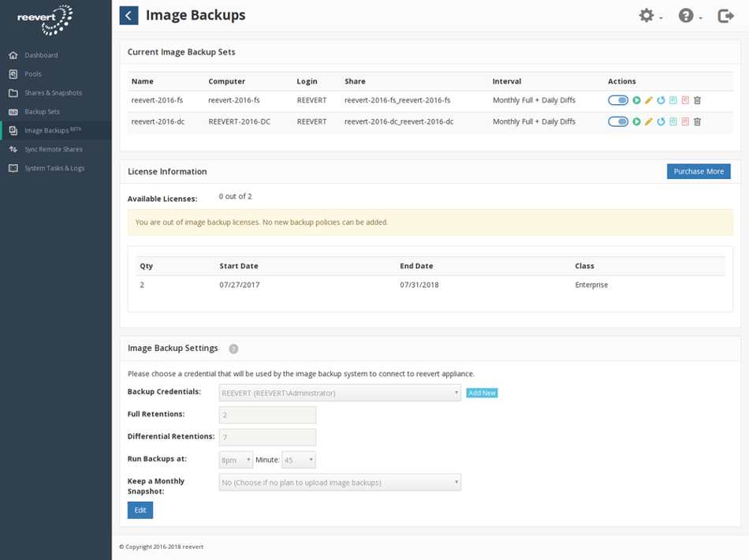Click the Full Retentions input field
749x560 pixels.
pos(267,415)
